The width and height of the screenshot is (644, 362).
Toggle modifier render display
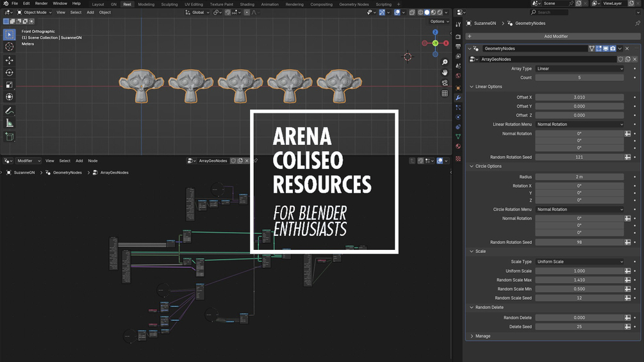click(613, 49)
